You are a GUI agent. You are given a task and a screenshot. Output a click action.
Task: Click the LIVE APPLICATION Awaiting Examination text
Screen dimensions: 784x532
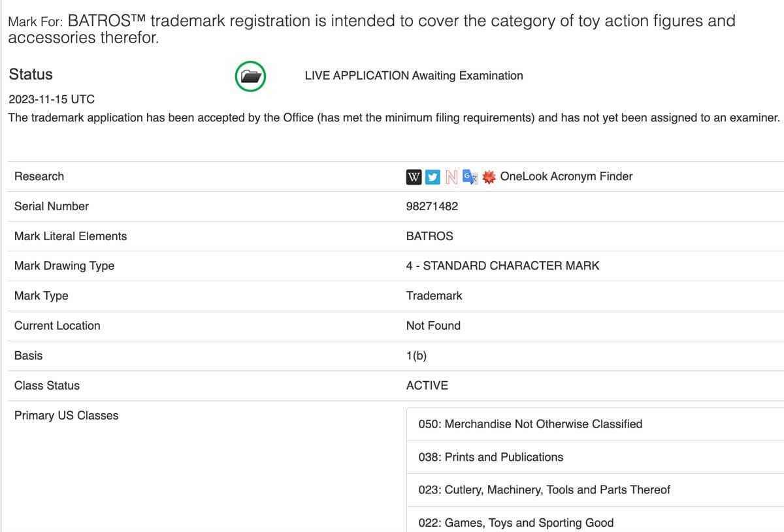click(413, 76)
